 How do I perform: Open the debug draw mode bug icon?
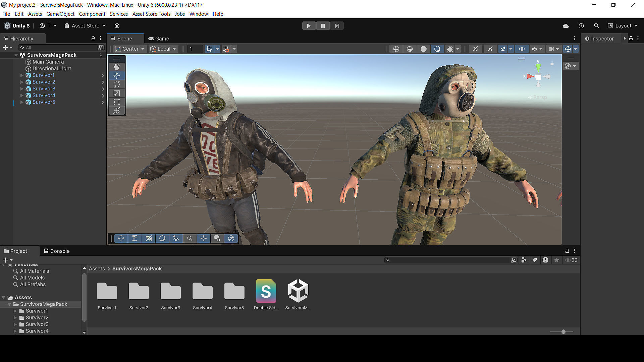pyautogui.click(x=450, y=49)
